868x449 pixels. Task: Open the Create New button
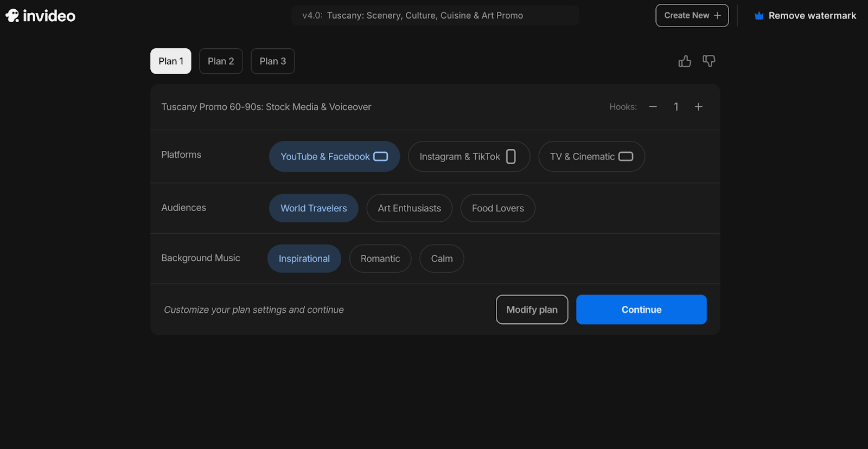coord(692,16)
